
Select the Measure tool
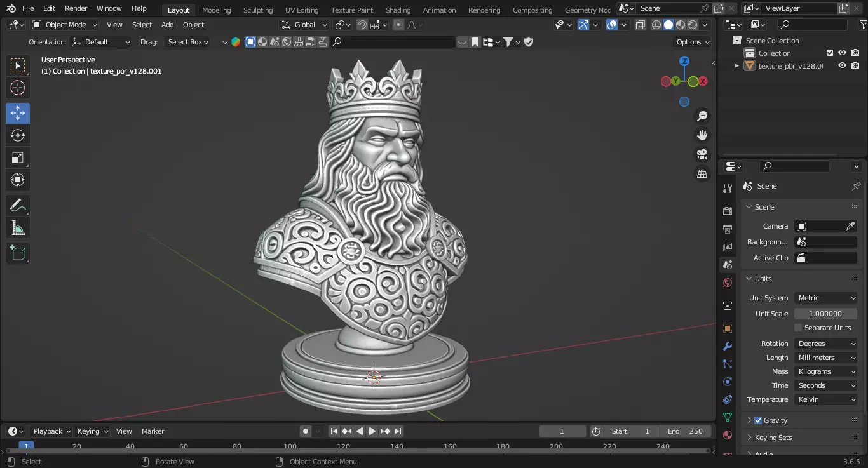tap(18, 228)
